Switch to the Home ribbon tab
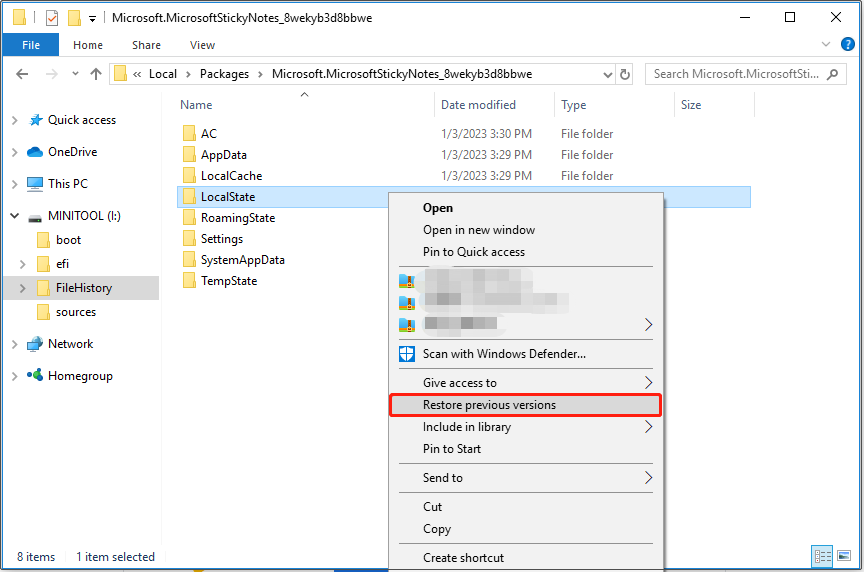The image size is (864, 572). click(x=88, y=45)
